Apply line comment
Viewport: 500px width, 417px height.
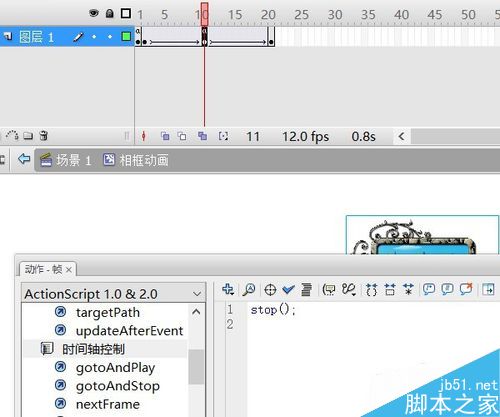click(x=447, y=289)
